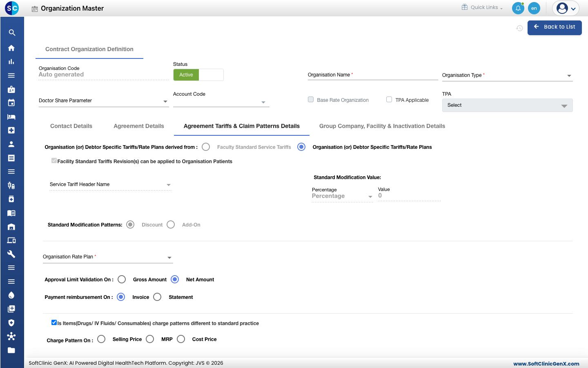Select the Faculty Standard Service Tariffs radio button

(x=206, y=147)
